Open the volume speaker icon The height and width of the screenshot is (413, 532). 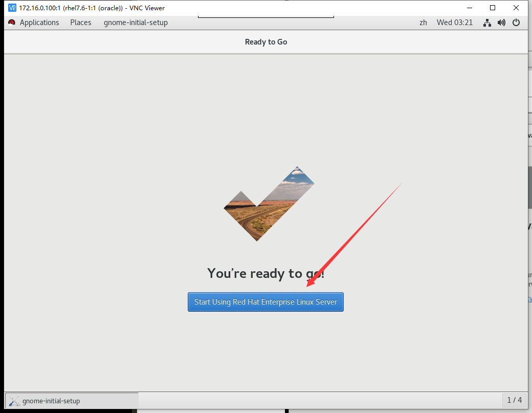(501, 23)
